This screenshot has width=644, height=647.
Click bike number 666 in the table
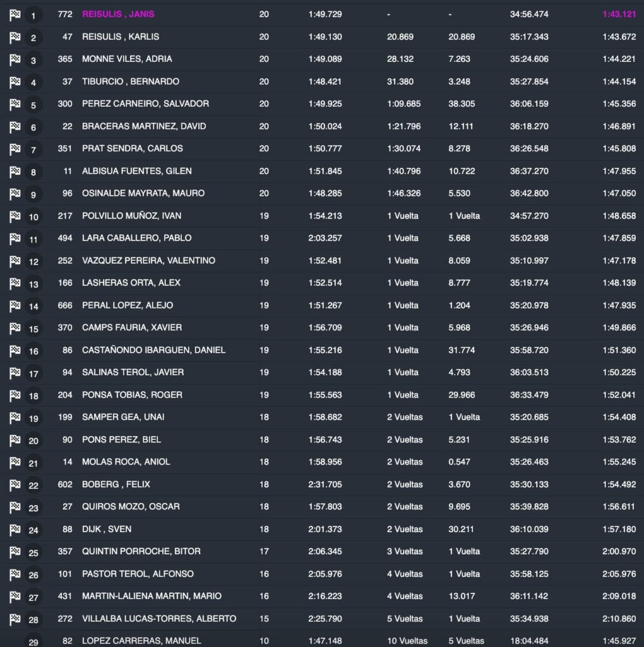pos(65,305)
